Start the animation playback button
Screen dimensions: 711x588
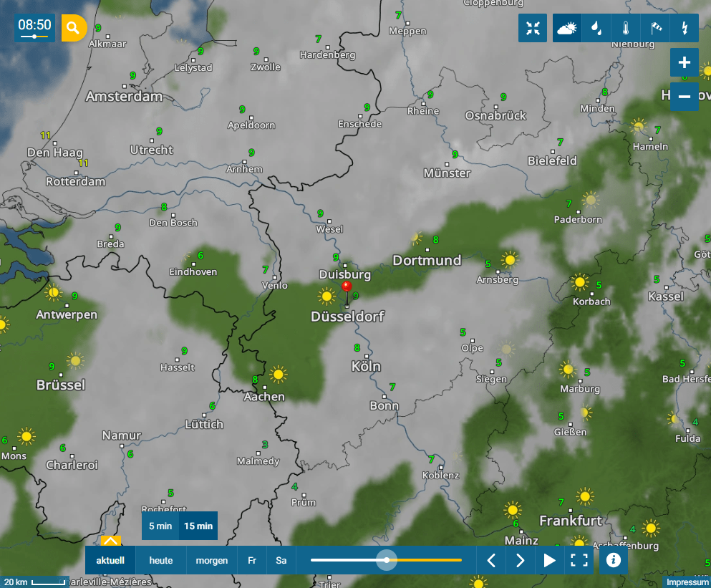click(549, 561)
